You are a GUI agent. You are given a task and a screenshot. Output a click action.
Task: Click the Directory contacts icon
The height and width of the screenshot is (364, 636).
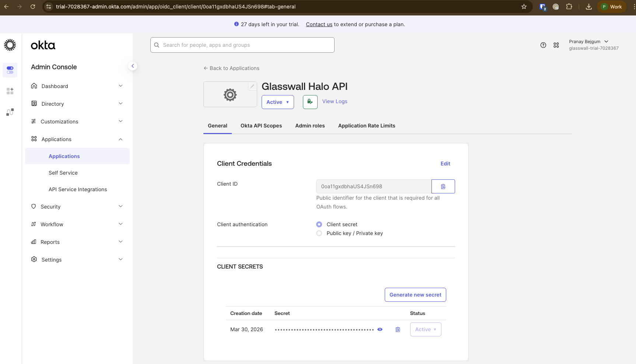34,104
